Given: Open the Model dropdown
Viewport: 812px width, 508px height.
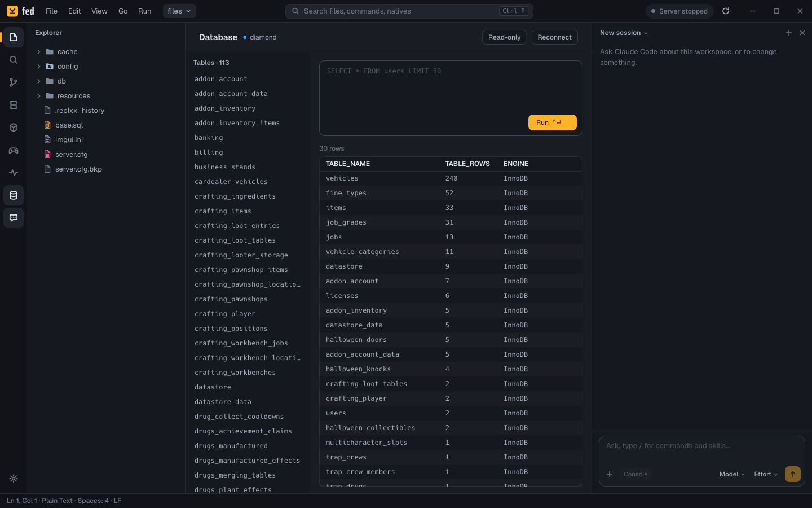Looking at the screenshot, I should click(732, 474).
